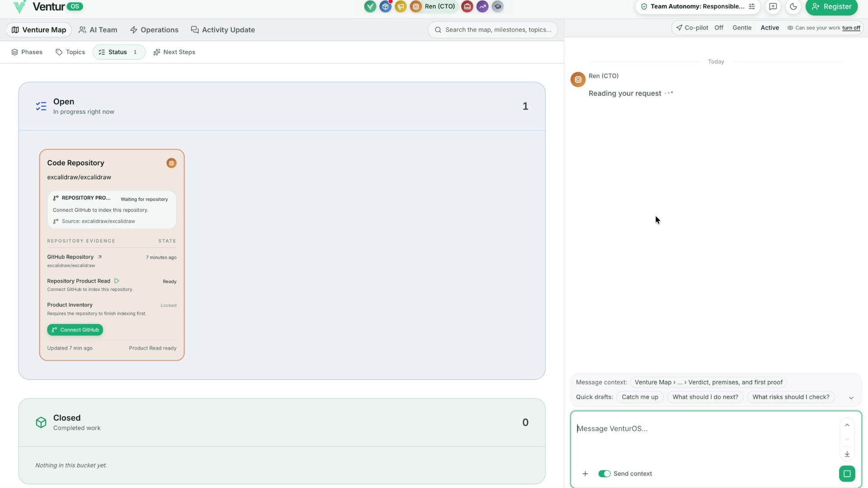
Task: Click the Message context breadcrumb chip
Action: pos(708,382)
